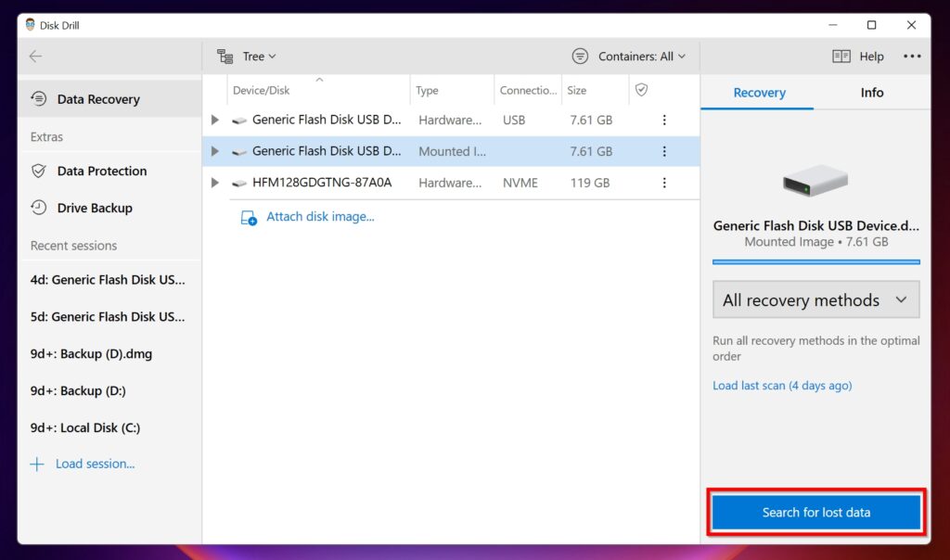Click the checkmark column header in the device list
The image size is (950, 560).
coord(640,90)
